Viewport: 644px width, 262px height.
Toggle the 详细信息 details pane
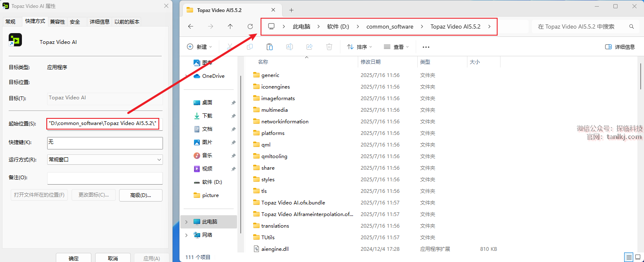point(620,47)
